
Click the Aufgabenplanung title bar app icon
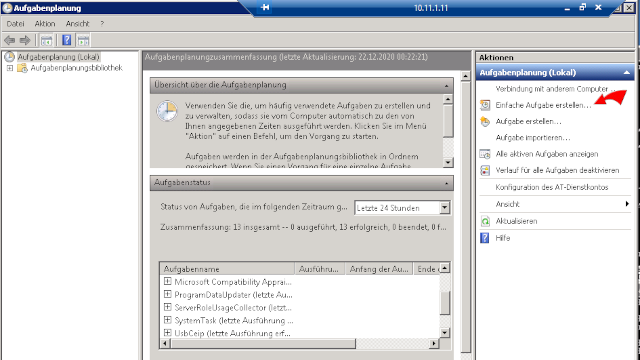(x=7, y=8)
